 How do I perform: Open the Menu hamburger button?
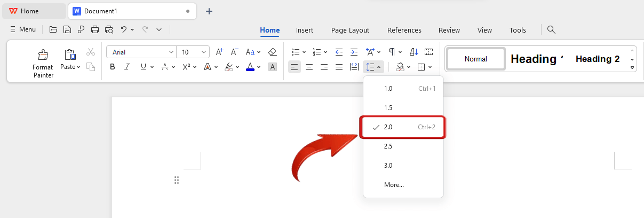[x=23, y=30]
